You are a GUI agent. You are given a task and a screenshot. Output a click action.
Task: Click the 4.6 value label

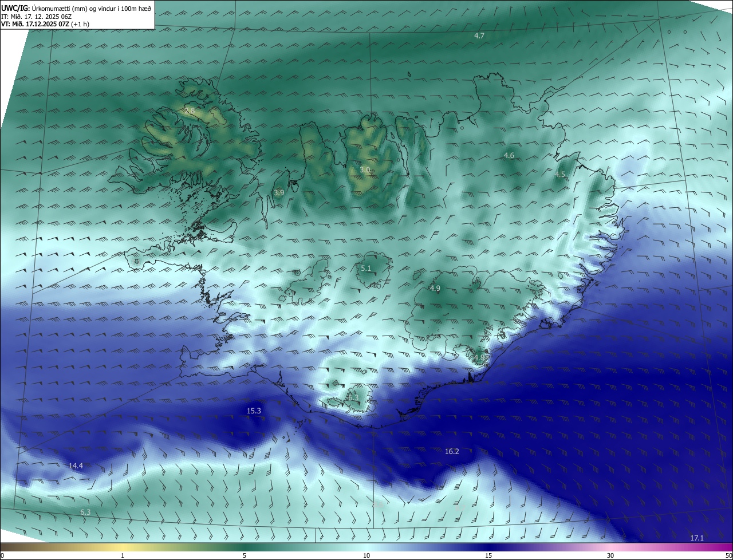tap(509, 156)
